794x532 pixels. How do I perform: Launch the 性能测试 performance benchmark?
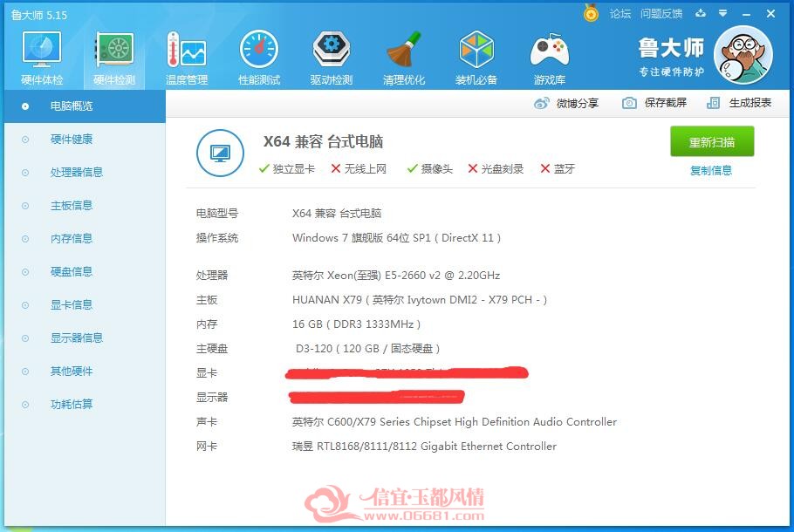259,58
